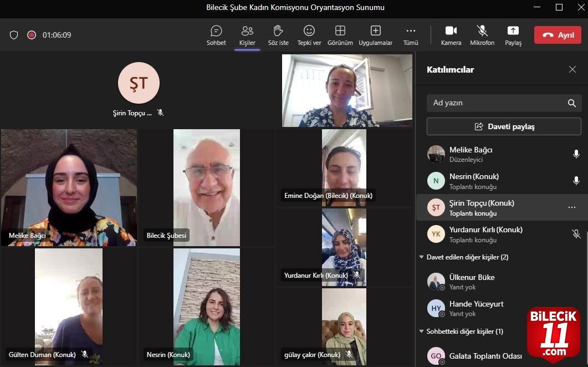Click the shield security icon

[x=14, y=35]
